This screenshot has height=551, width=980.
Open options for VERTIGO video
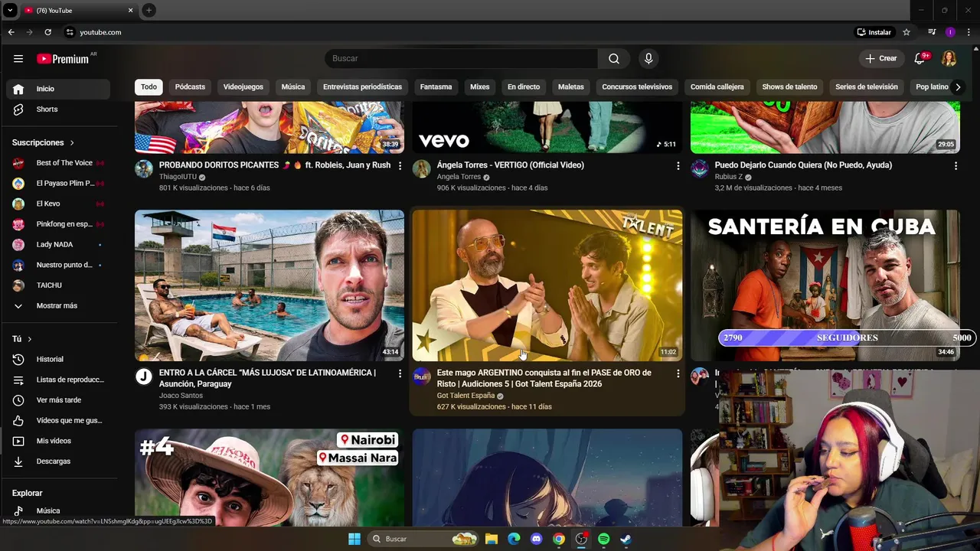(678, 166)
